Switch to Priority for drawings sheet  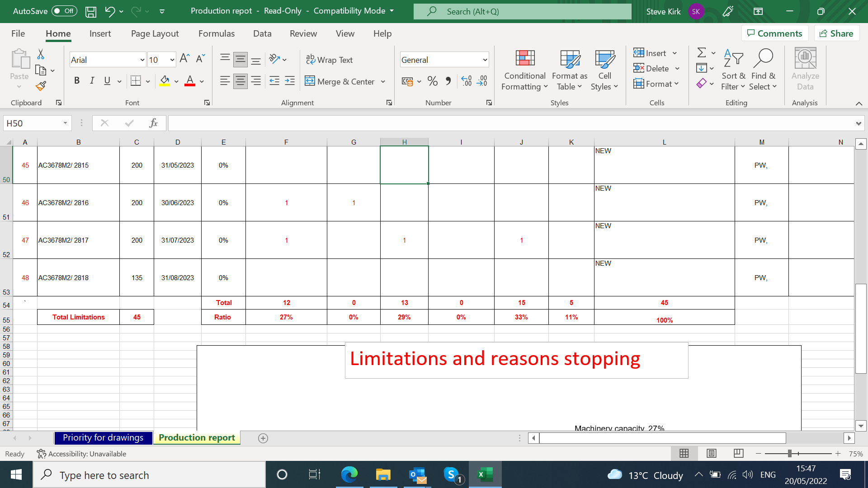pos(103,437)
